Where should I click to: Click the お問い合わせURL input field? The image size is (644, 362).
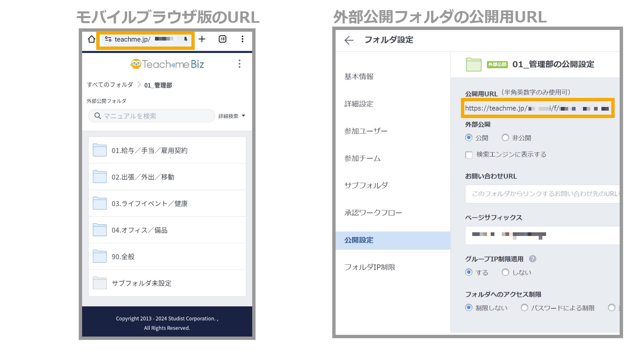pyautogui.click(x=542, y=194)
